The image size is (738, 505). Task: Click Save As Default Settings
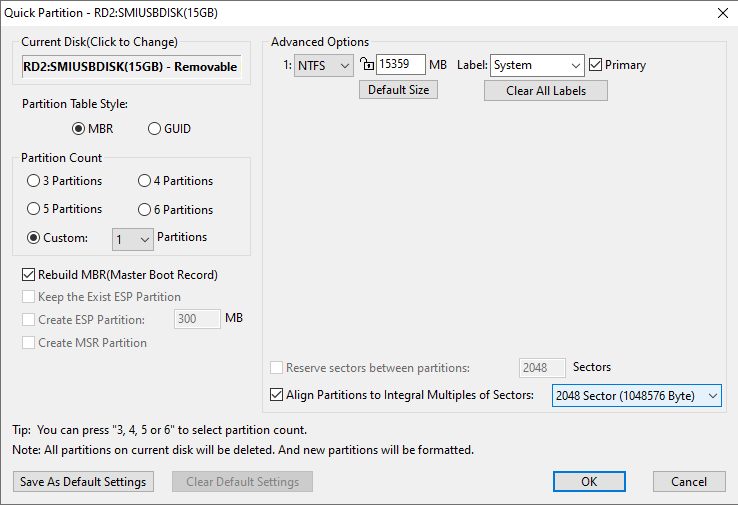click(x=84, y=482)
